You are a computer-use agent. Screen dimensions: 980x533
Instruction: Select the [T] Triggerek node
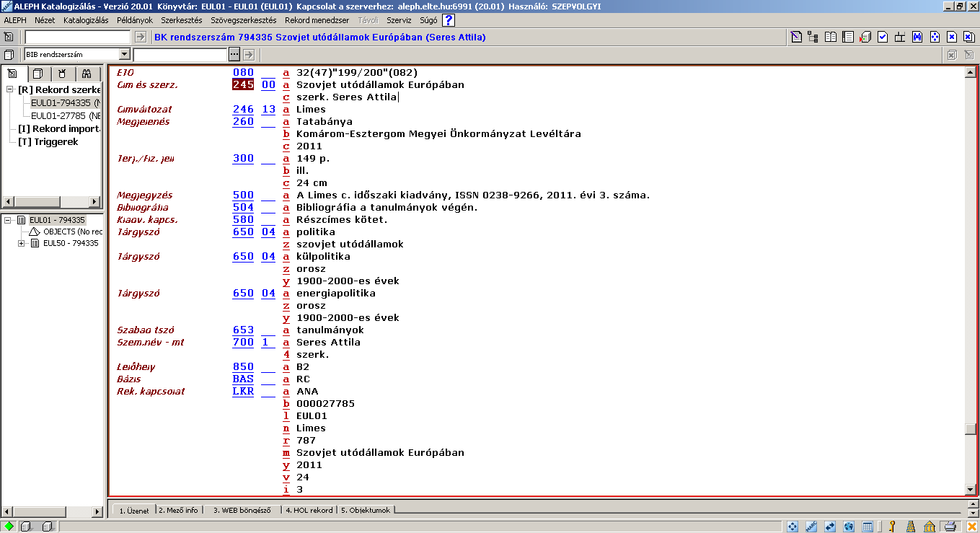48,141
